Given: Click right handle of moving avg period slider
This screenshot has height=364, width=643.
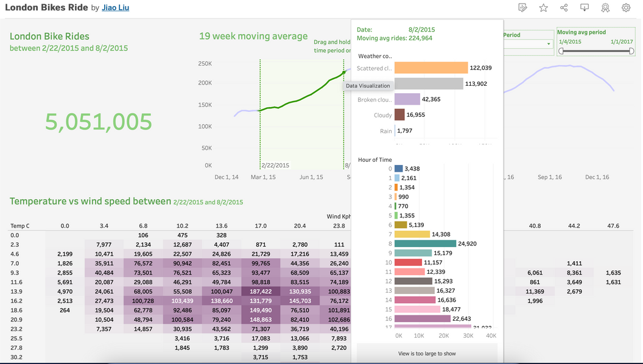Looking at the screenshot, I should [x=631, y=51].
